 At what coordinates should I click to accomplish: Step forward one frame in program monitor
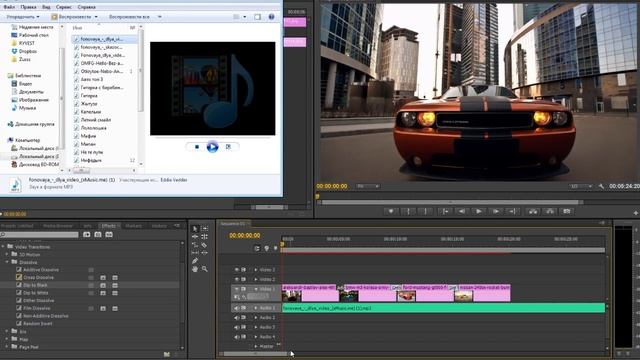coord(496,211)
